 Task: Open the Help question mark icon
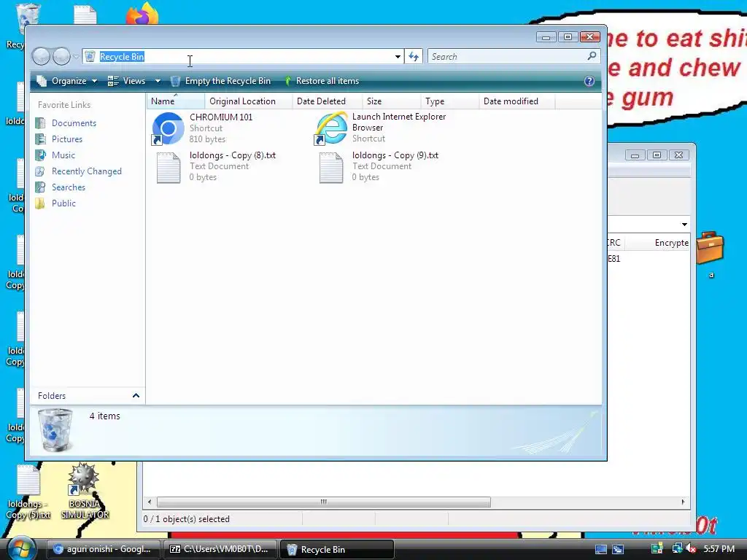pos(589,81)
